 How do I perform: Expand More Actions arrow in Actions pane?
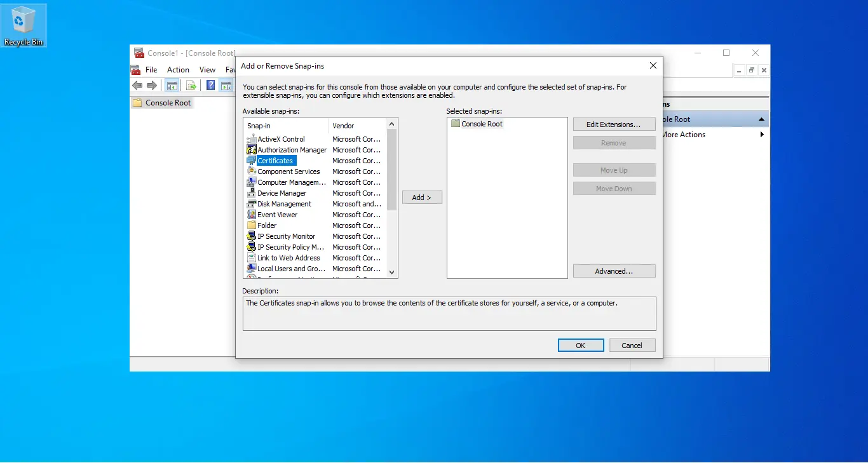(762, 135)
